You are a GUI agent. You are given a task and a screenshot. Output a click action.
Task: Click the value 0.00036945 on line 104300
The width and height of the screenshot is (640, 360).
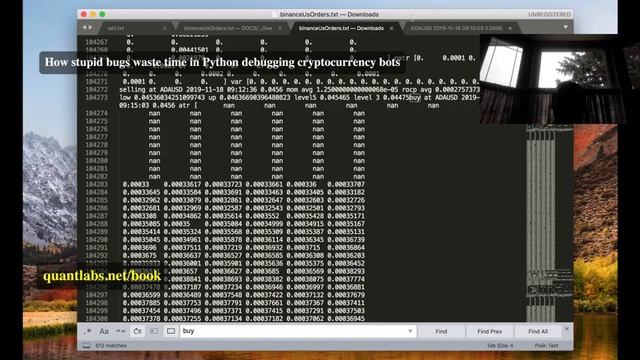(x=346, y=318)
